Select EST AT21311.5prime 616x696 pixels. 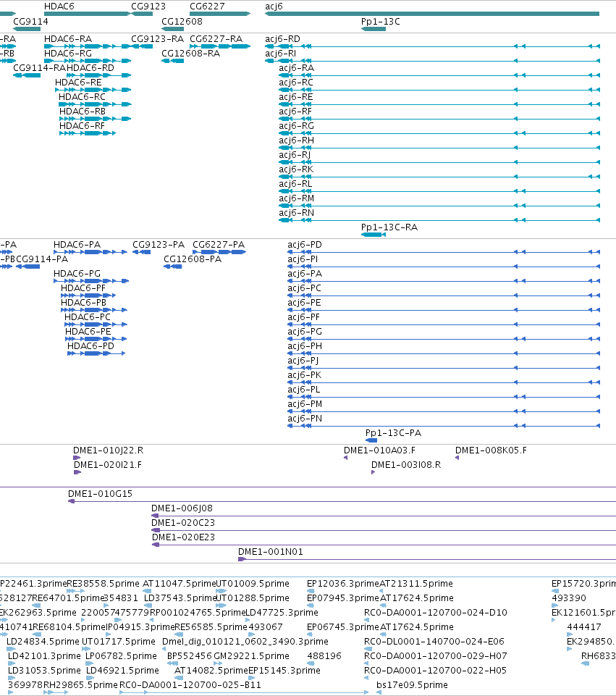416,583
